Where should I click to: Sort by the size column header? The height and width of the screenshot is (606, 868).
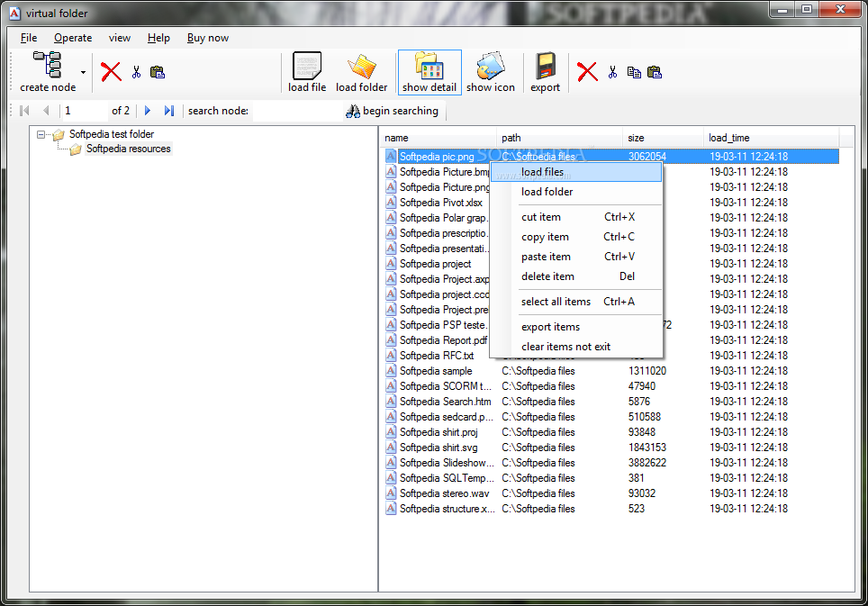pos(663,138)
